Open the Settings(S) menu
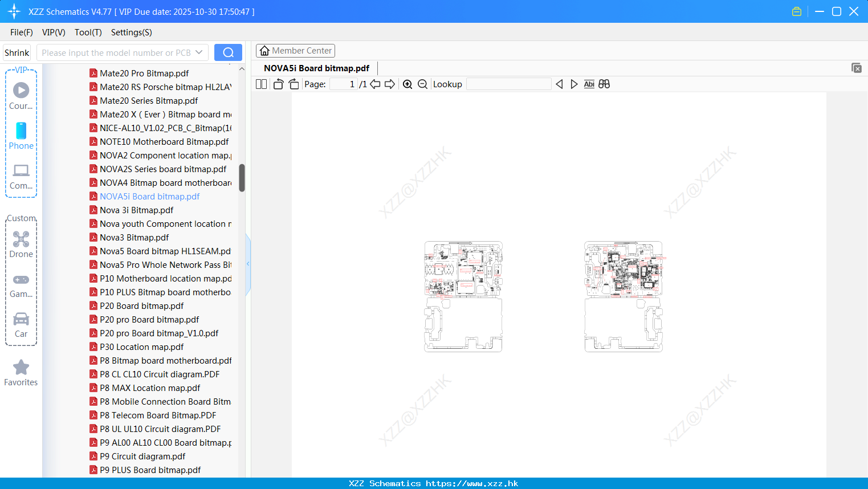 (x=132, y=32)
